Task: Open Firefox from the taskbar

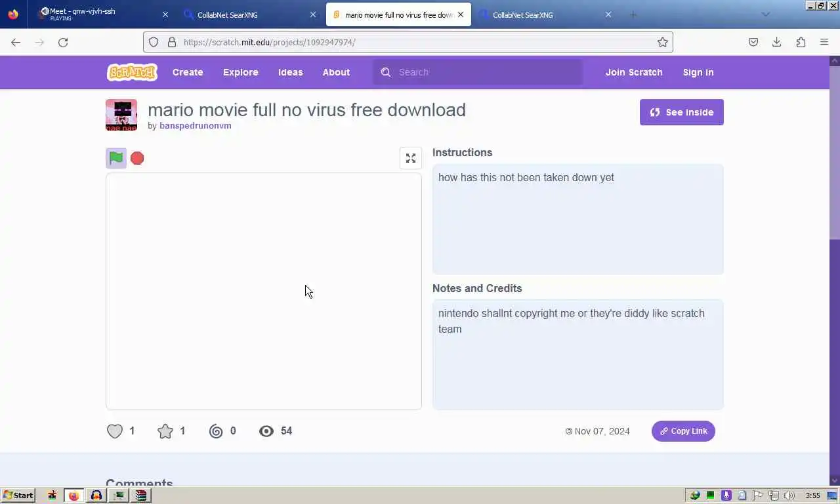Action: point(73,495)
